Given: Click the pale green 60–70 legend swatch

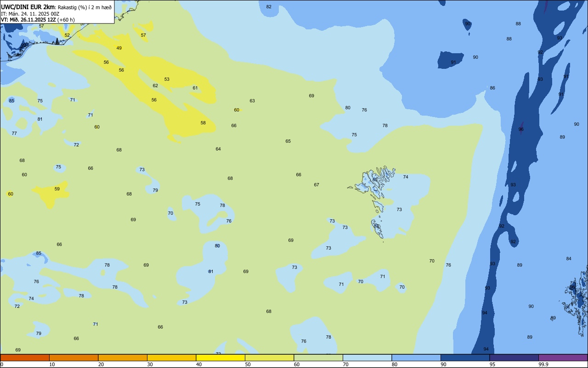Looking at the screenshot, I should pyautogui.click(x=318, y=357).
